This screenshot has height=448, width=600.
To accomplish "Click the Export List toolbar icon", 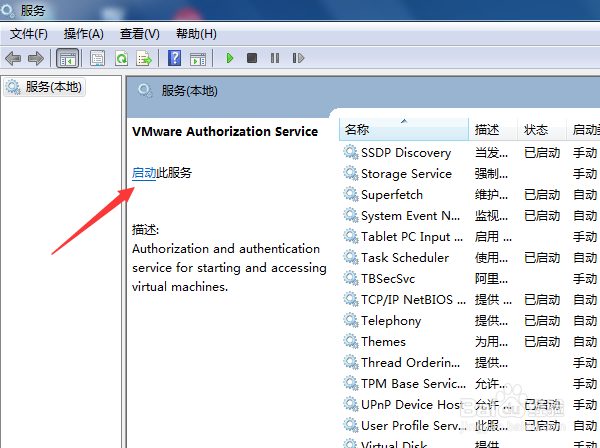I will pos(144,58).
